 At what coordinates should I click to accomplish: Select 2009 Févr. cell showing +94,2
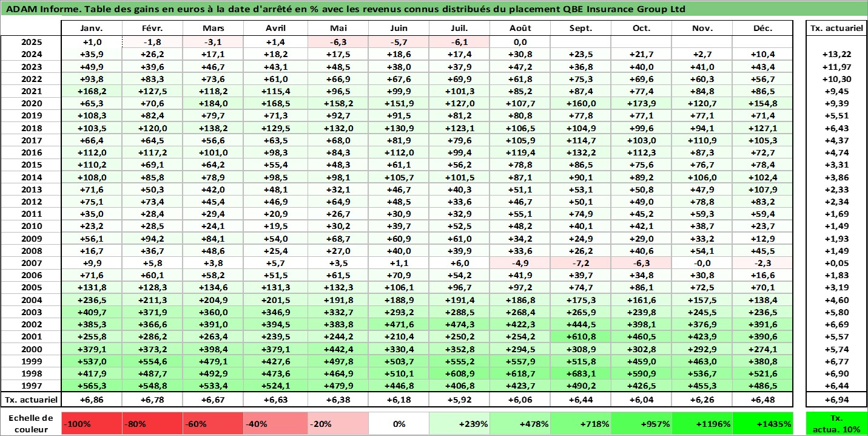[x=153, y=239]
